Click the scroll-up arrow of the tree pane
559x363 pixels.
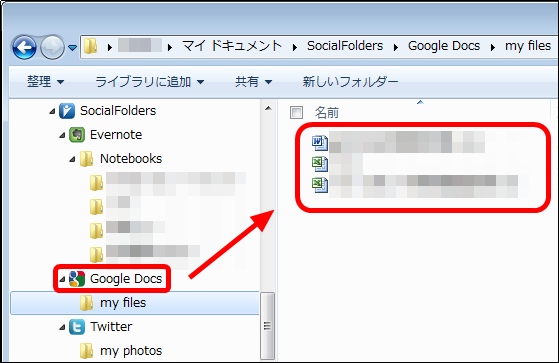pos(268,108)
